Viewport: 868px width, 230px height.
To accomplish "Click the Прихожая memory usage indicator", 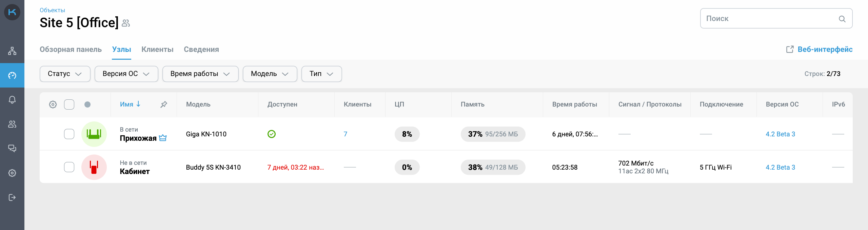I will 493,134.
